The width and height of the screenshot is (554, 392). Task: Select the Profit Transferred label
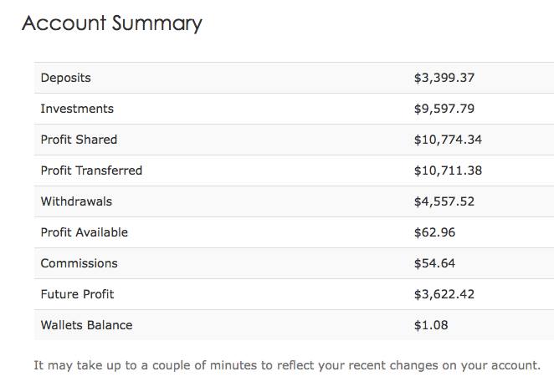(x=91, y=171)
